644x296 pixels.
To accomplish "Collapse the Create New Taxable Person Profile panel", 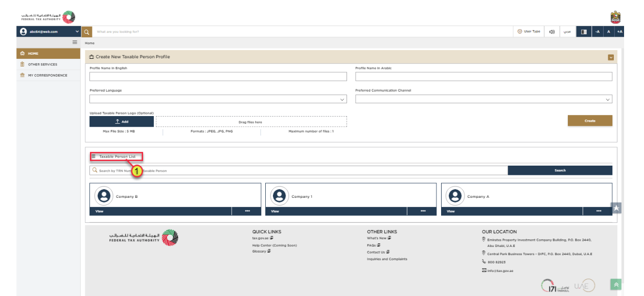I will click(x=610, y=57).
